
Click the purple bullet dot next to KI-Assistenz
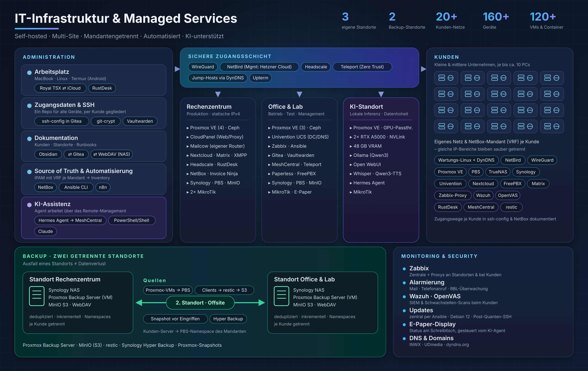tap(29, 205)
